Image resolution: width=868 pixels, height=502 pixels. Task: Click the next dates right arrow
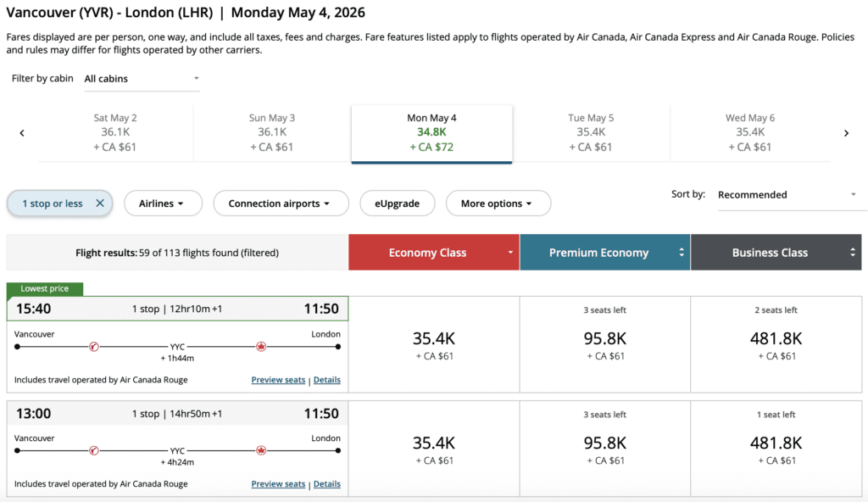(x=846, y=133)
